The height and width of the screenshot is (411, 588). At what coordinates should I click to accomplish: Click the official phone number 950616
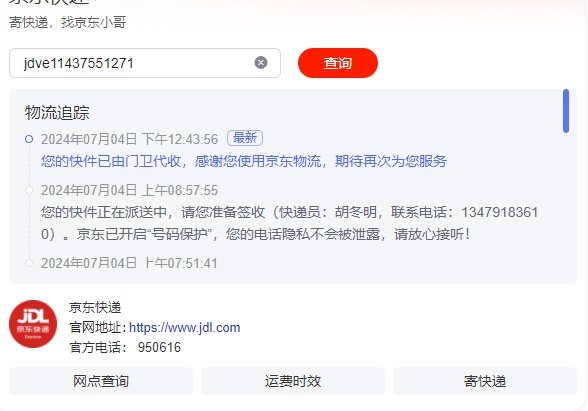(159, 347)
